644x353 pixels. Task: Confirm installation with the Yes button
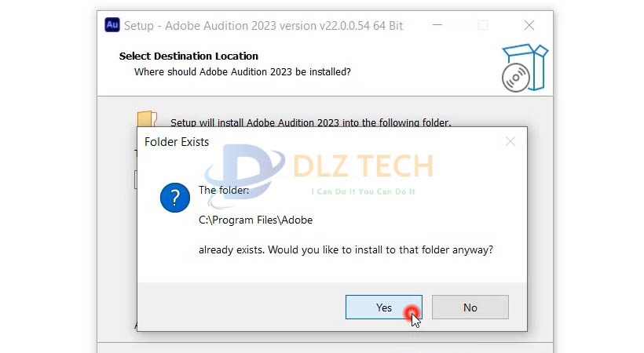tap(383, 307)
